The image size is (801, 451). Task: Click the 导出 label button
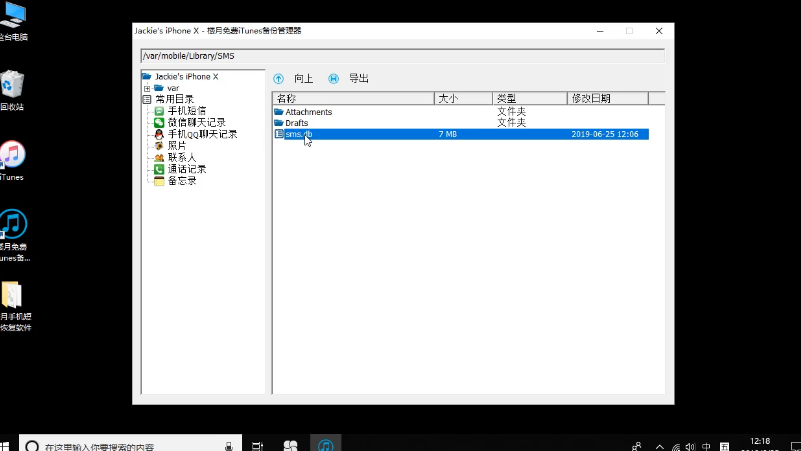click(359, 79)
